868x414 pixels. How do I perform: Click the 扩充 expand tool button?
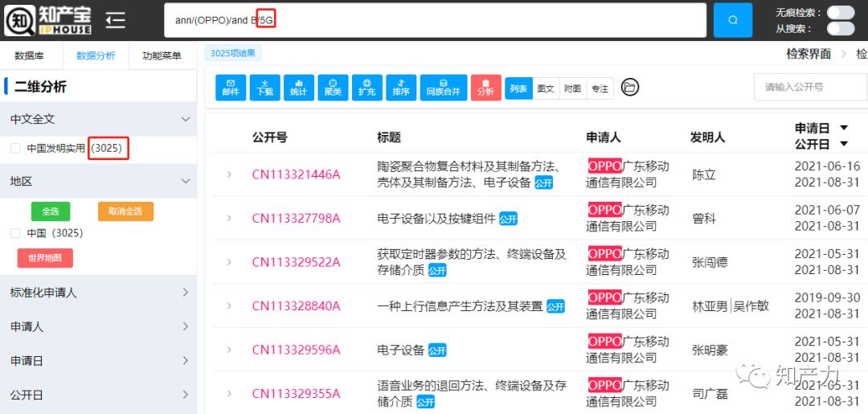tap(367, 88)
